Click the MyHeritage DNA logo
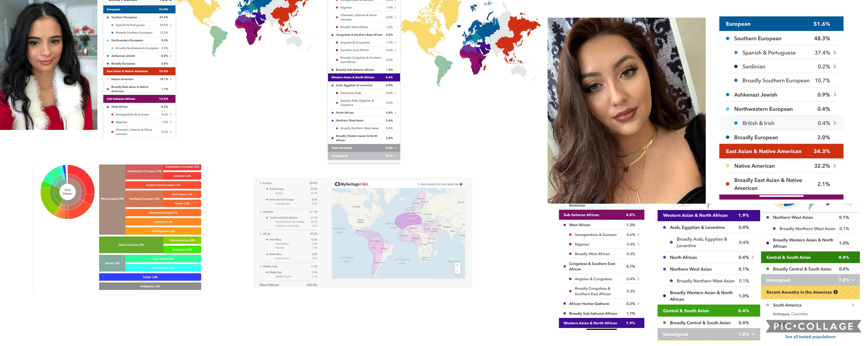Viewport: 868px width, 346px height. click(x=351, y=184)
